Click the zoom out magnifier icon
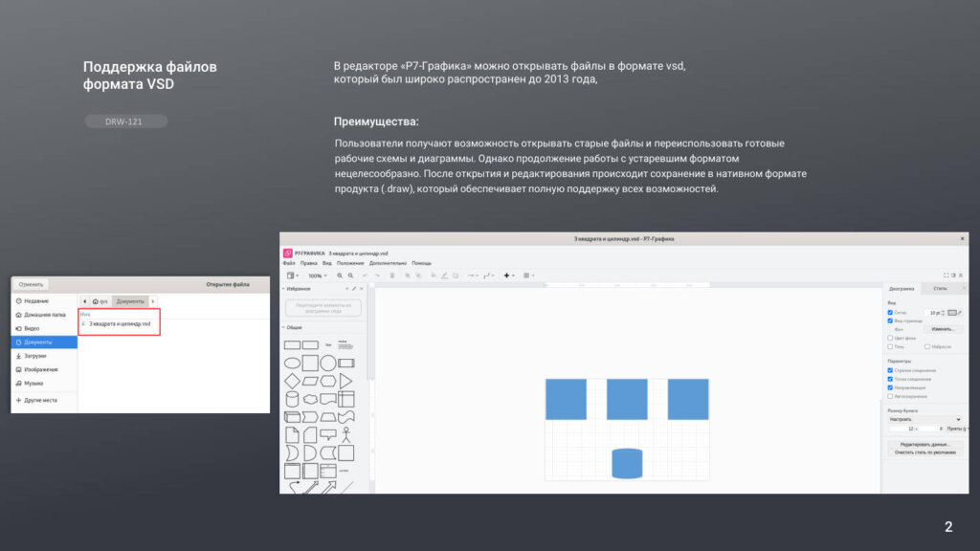The image size is (980, 551). tap(351, 275)
